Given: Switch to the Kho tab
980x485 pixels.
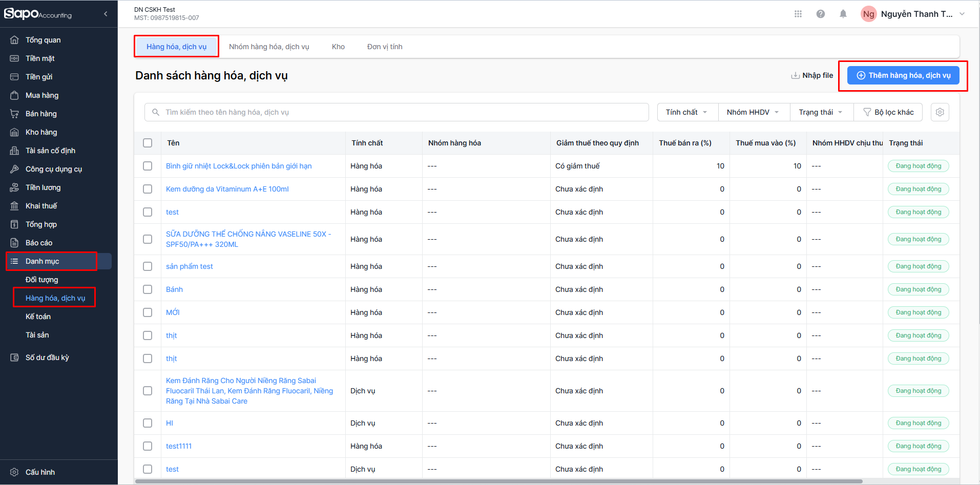Looking at the screenshot, I should (x=338, y=47).
